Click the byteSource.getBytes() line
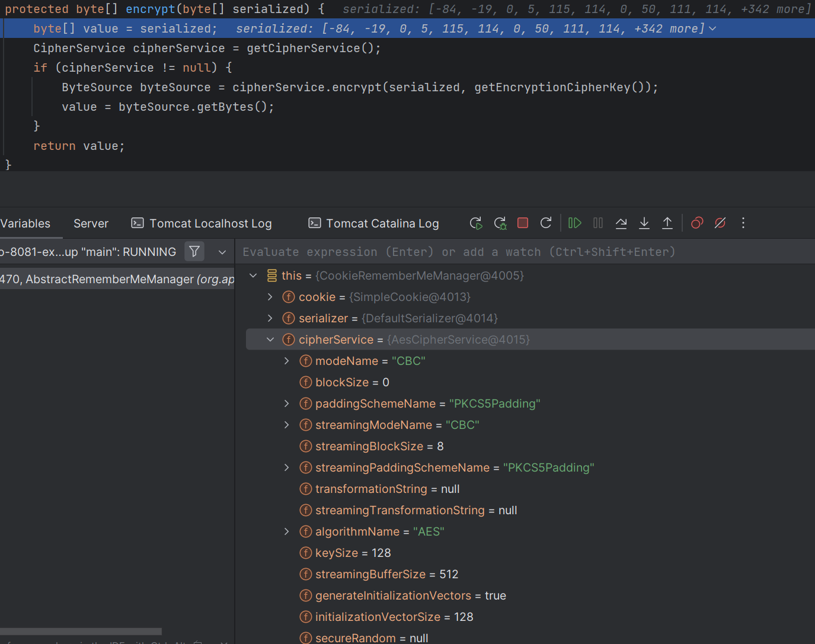This screenshot has width=815, height=644. click(168, 107)
